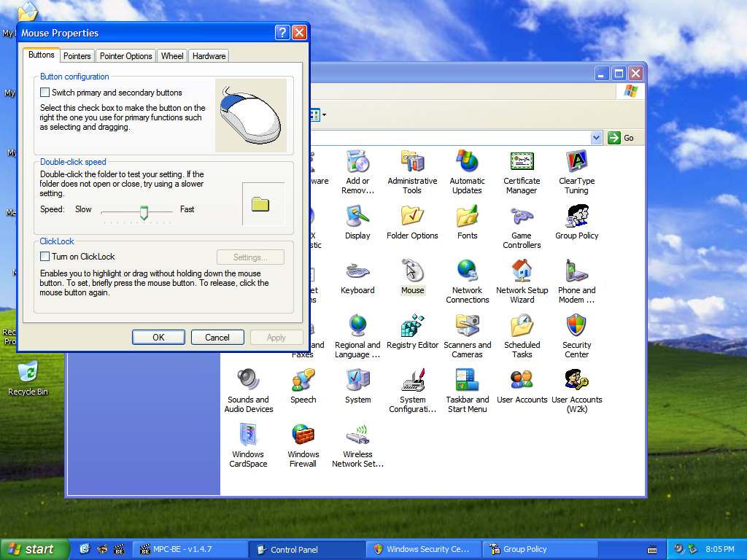The width and height of the screenshot is (747, 560).
Task: Open Security Center in Control Panel
Action: (x=576, y=326)
